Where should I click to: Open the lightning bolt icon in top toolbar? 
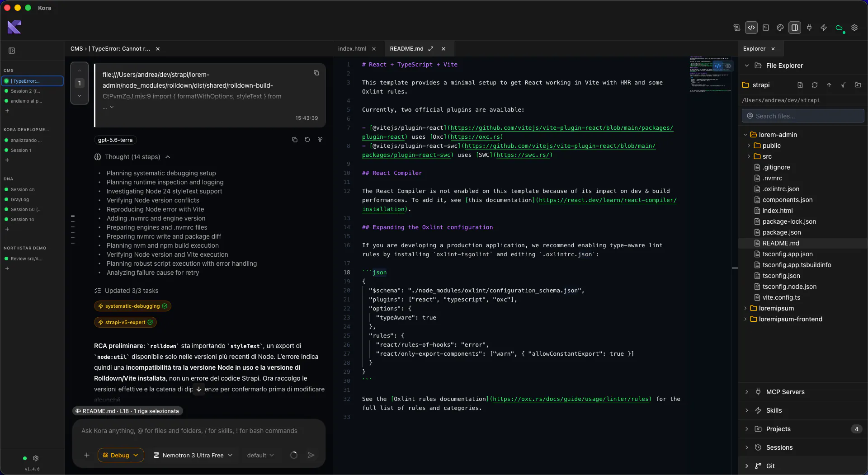click(x=824, y=28)
